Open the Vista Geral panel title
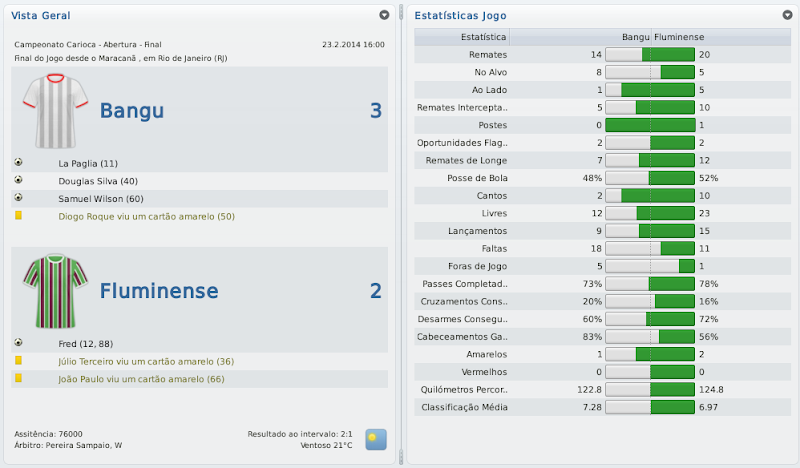 coord(40,15)
